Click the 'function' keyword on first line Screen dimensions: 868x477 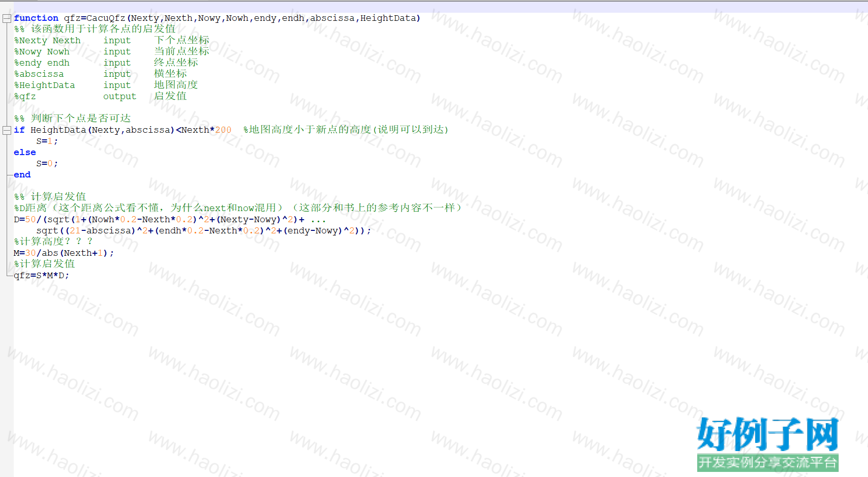36,18
